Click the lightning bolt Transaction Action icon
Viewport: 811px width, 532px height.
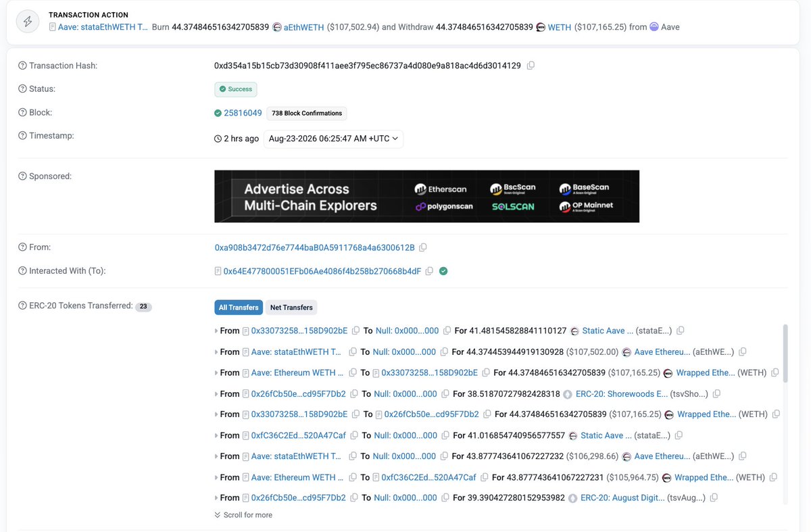28,21
